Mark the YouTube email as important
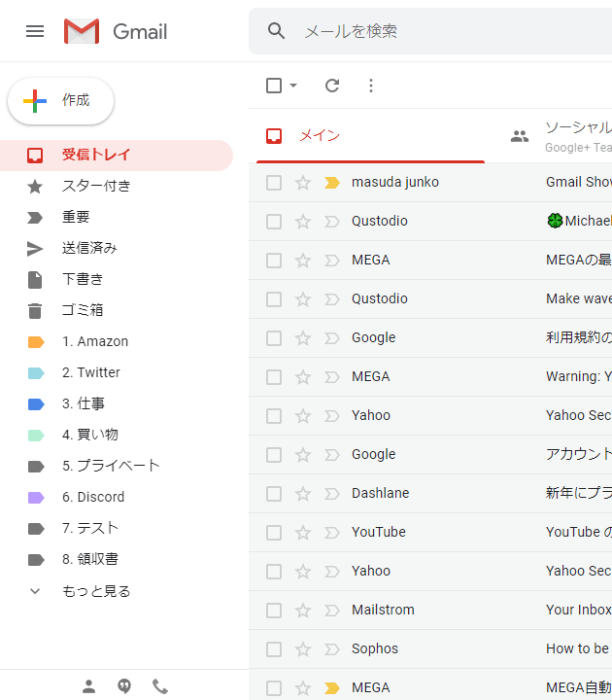 [x=332, y=533]
